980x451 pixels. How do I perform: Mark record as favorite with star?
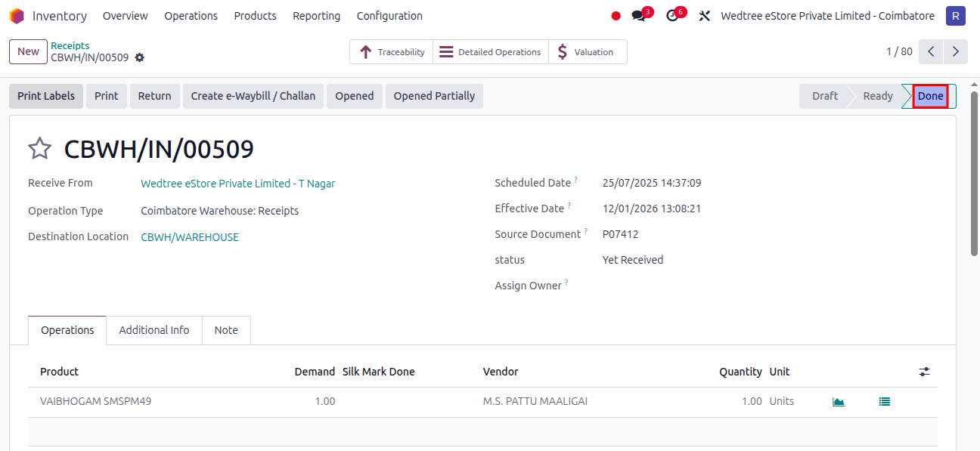(x=39, y=149)
